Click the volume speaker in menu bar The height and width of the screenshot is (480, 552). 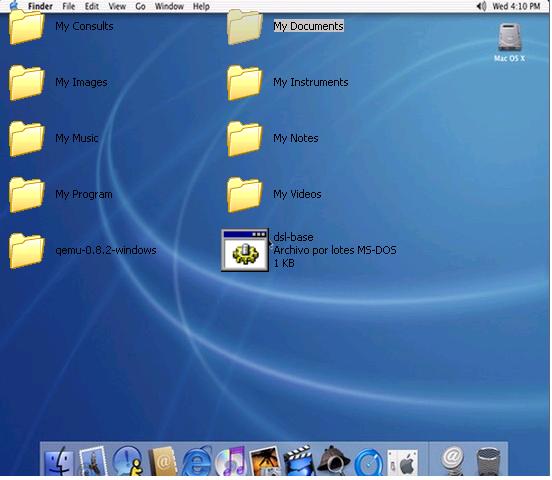point(481,6)
